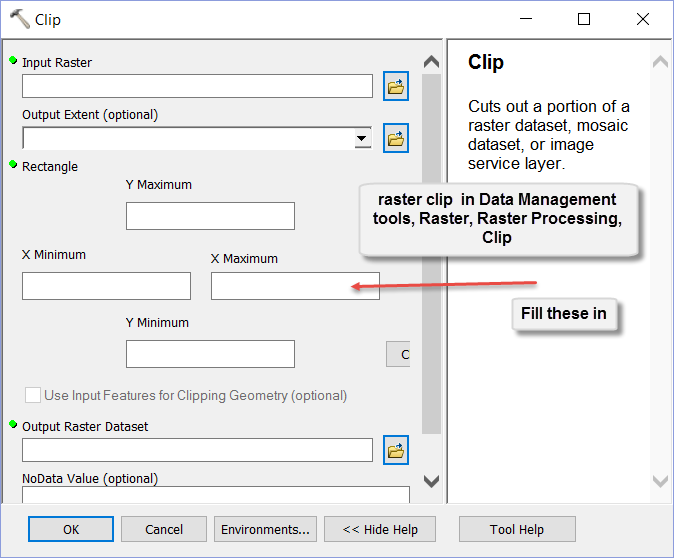
Task: Click the Y Minimum input field
Action: (210, 354)
